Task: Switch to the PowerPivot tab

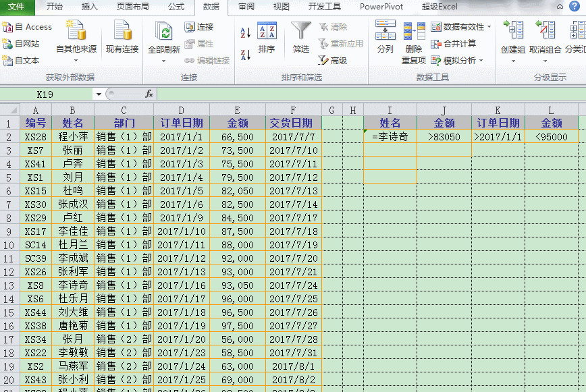Action: pos(381,7)
